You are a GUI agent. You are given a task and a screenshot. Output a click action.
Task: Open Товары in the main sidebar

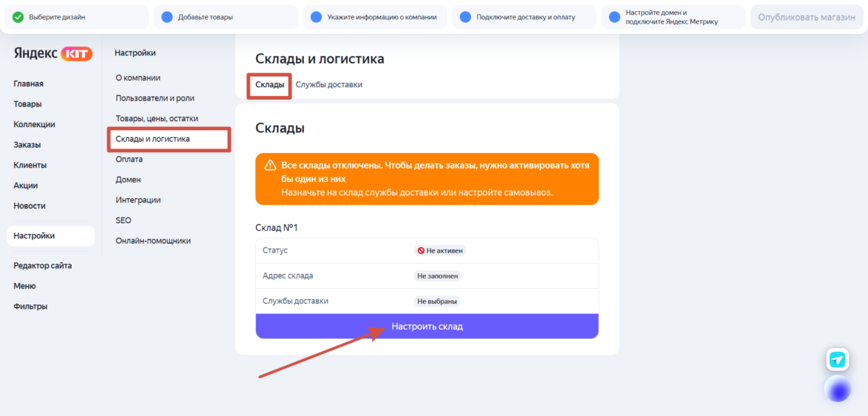tap(27, 104)
